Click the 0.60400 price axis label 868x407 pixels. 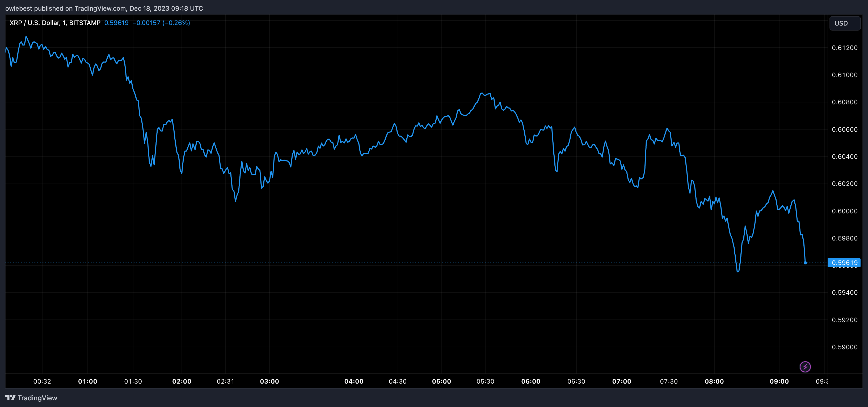[x=845, y=156]
